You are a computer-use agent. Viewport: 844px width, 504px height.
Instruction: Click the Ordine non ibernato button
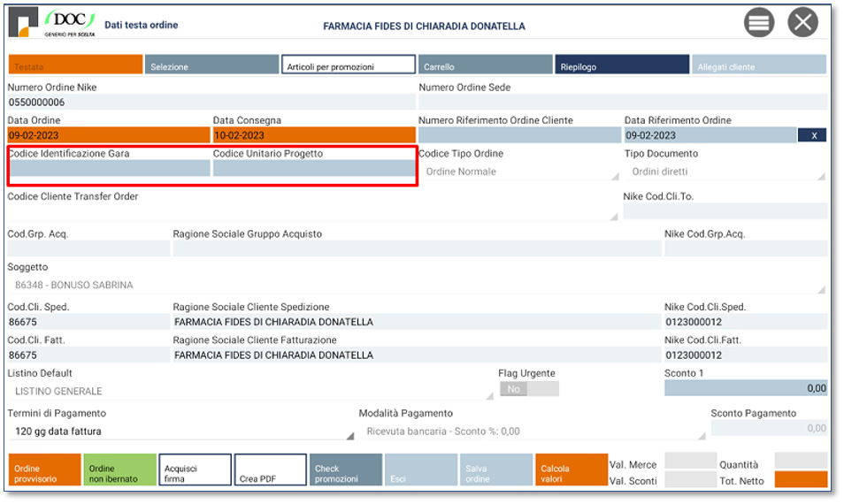pos(120,470)
